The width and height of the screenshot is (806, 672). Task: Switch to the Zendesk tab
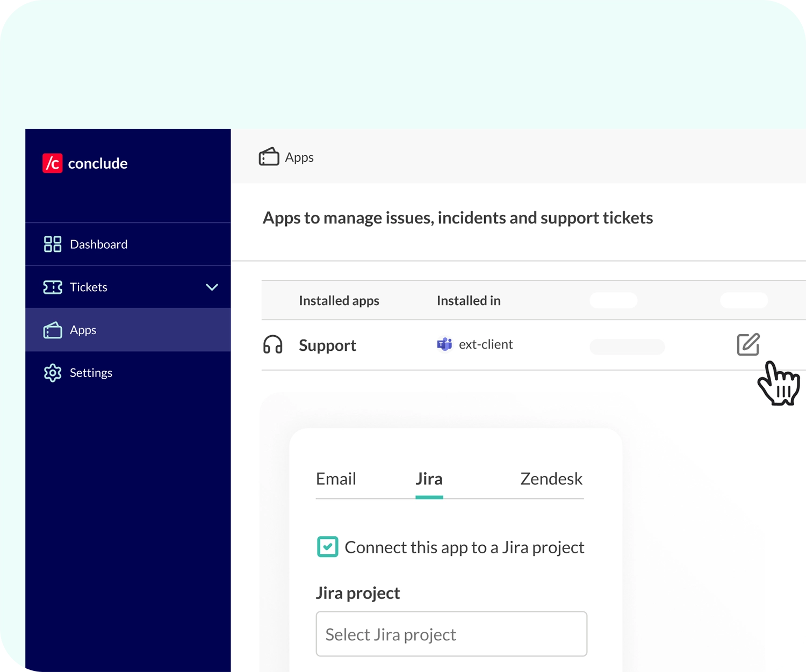(551, 479)
